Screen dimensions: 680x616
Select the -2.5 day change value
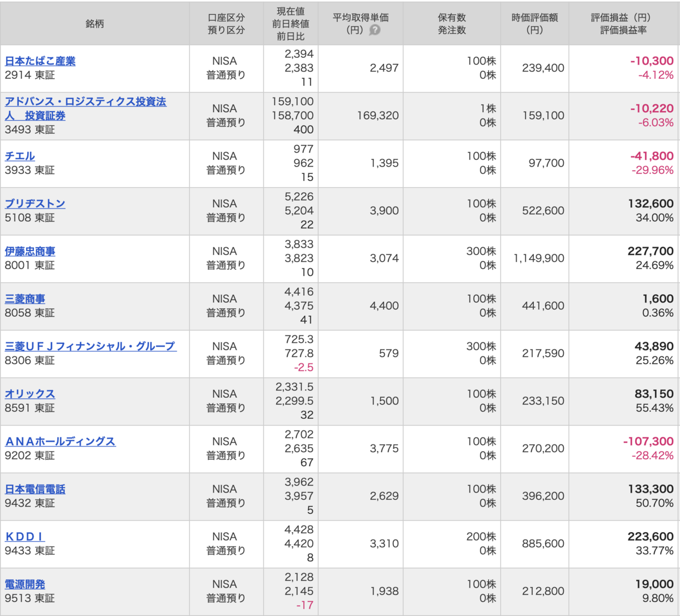click(x=304, y=368)
